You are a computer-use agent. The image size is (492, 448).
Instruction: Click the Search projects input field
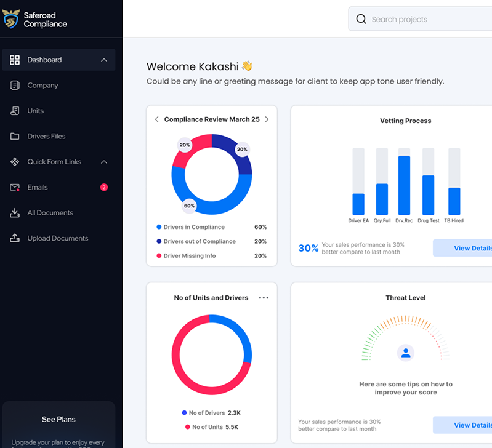pyautogui.click(x=425, y=19)
